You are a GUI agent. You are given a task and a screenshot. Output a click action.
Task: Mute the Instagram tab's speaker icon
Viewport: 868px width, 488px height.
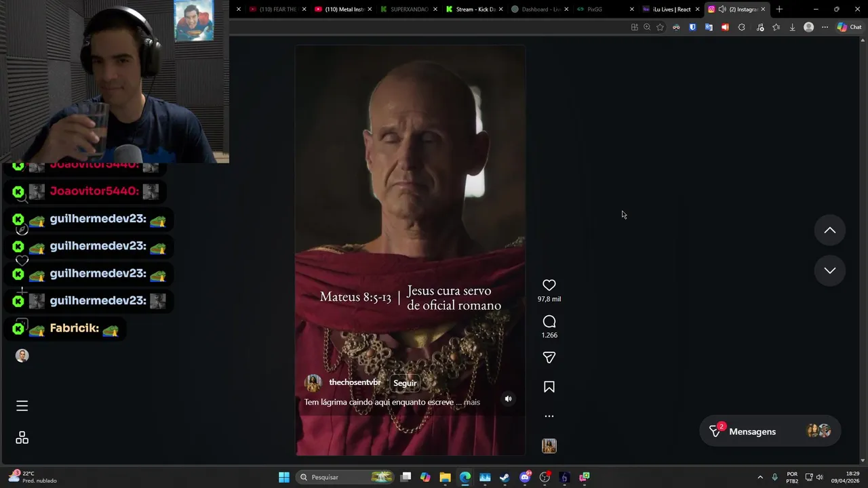point(722,9)
